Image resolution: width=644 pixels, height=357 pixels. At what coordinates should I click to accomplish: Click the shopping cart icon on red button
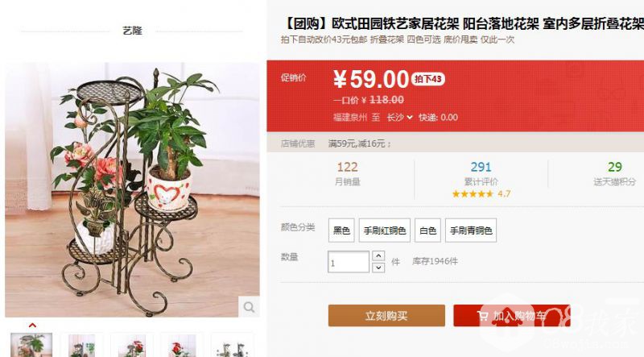[x=482, y=316]
